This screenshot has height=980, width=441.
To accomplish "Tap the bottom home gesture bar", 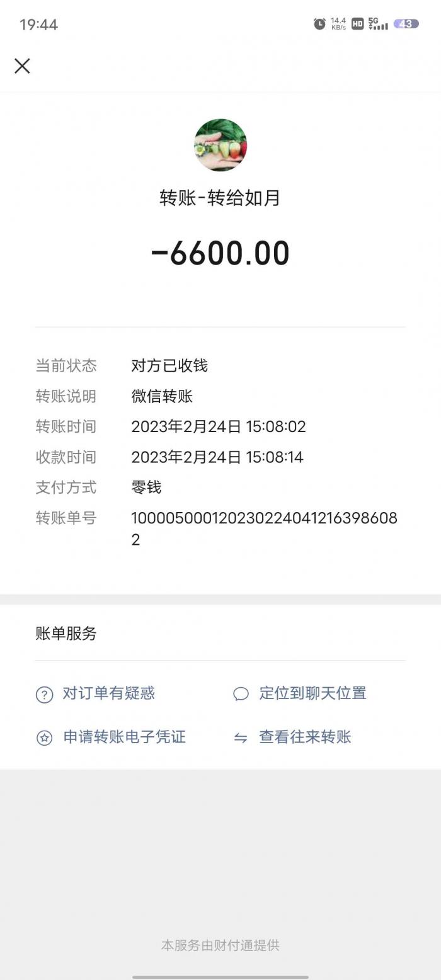I will (220, 977).
